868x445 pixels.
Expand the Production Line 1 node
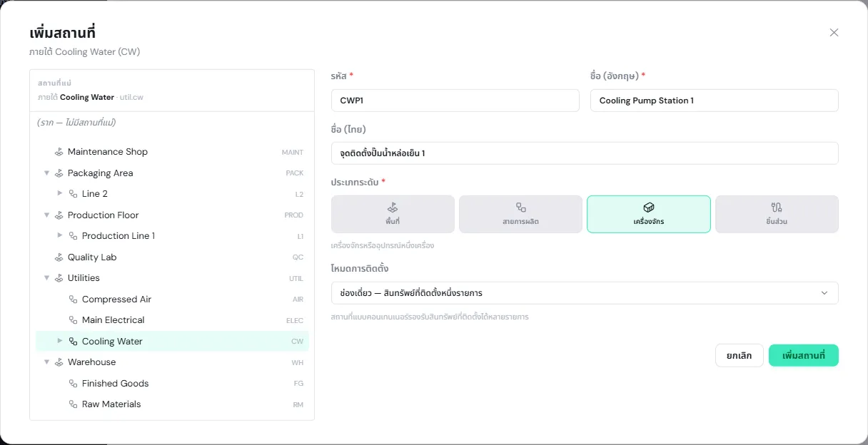[x=60, y=236]
